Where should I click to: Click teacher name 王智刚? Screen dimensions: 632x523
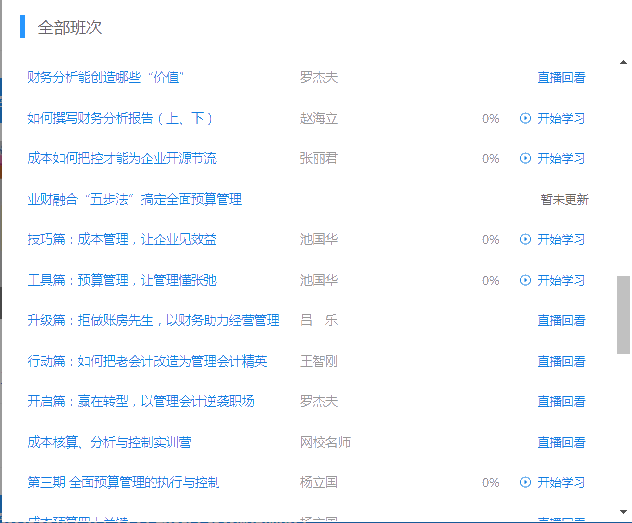[x=318, y=361]
